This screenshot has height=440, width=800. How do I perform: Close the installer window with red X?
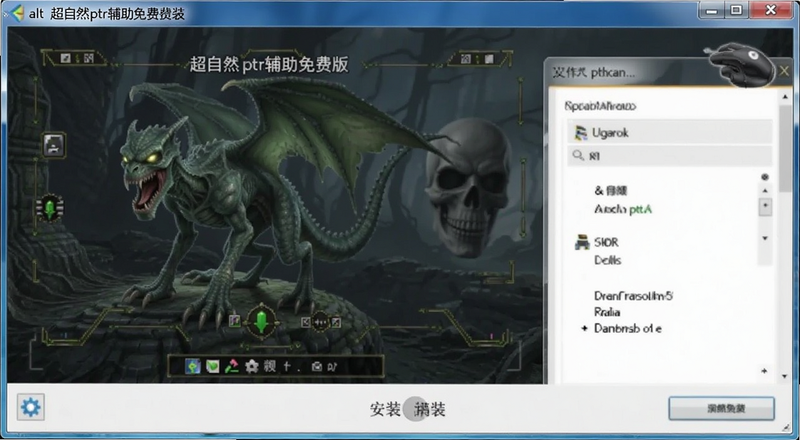click(x=770, y=10)
